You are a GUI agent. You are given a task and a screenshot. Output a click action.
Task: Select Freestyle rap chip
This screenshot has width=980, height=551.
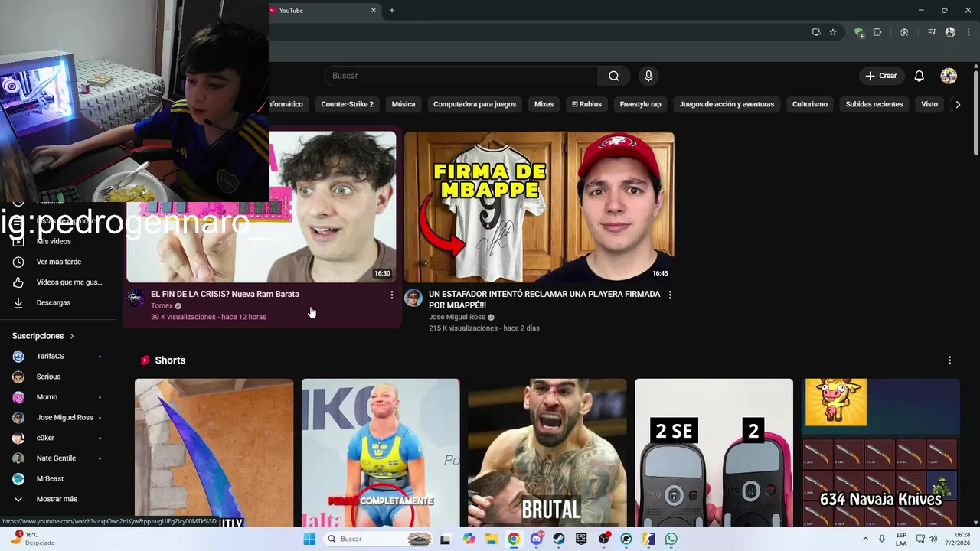(x=640, y=104)
